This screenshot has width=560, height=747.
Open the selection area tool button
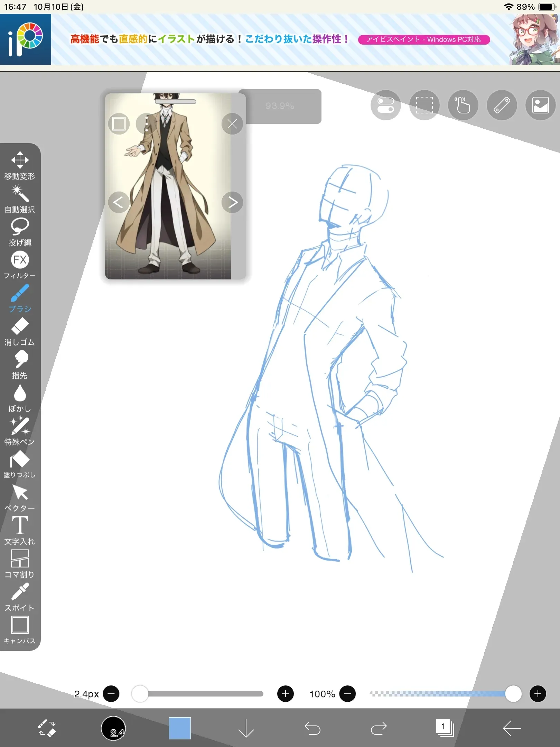pos(424,105)
